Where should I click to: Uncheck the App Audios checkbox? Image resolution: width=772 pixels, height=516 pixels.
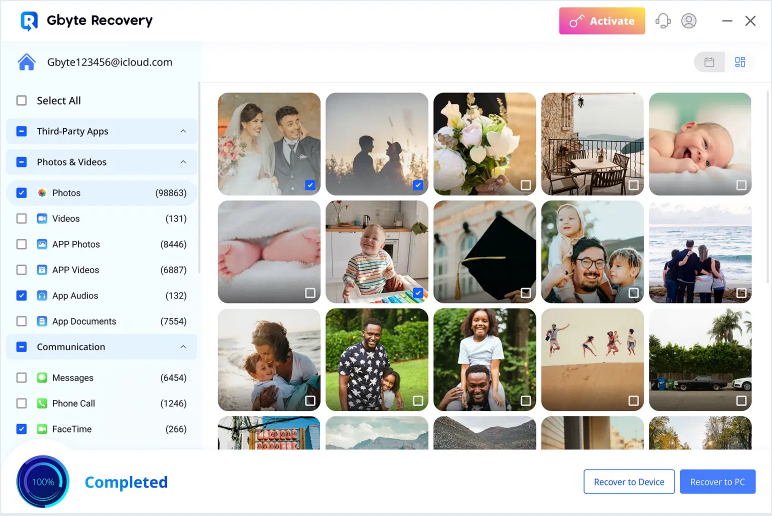[22, 295]
